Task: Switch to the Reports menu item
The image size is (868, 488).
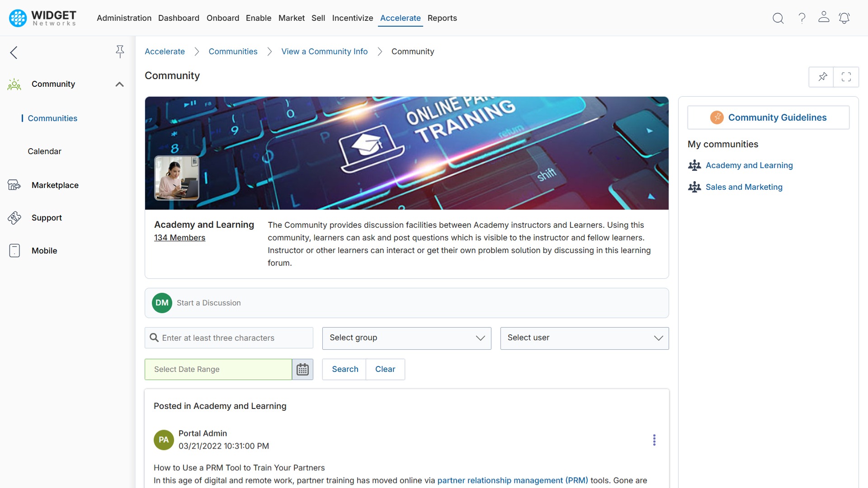Action: pos(442,18)
